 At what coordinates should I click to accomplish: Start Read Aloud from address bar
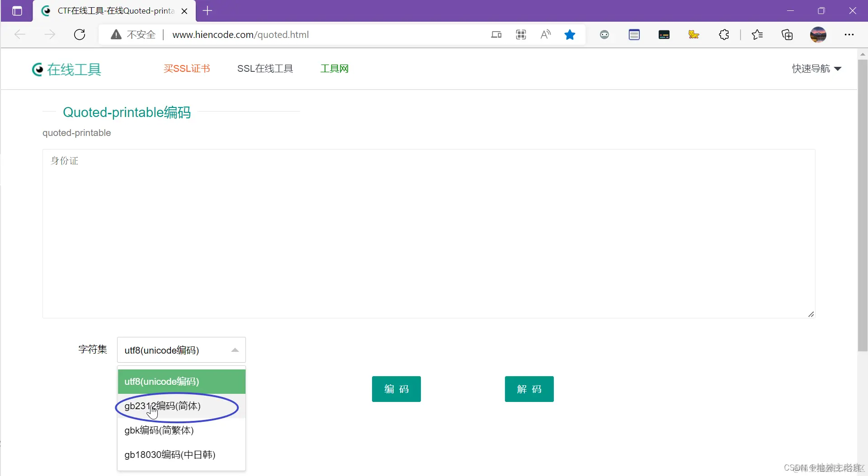546,35
